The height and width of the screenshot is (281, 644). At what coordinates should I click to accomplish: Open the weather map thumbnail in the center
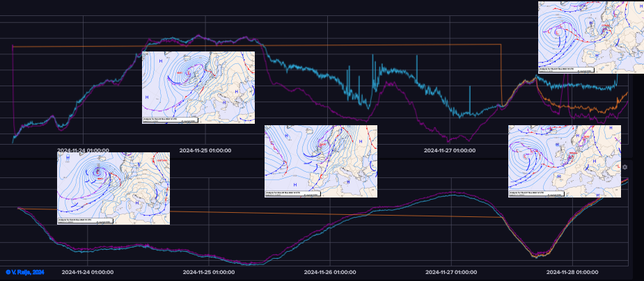(321, 161)
